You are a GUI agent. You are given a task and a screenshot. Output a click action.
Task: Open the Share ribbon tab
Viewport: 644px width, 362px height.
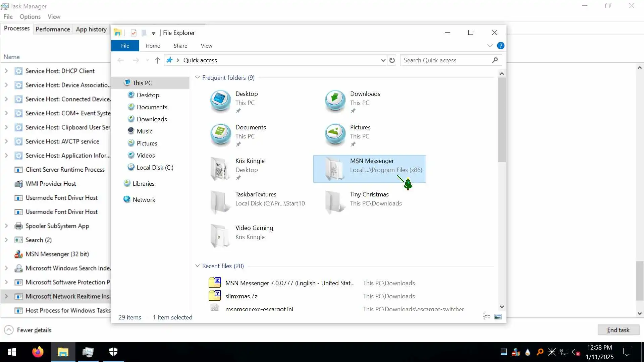[x=180, y=46]
